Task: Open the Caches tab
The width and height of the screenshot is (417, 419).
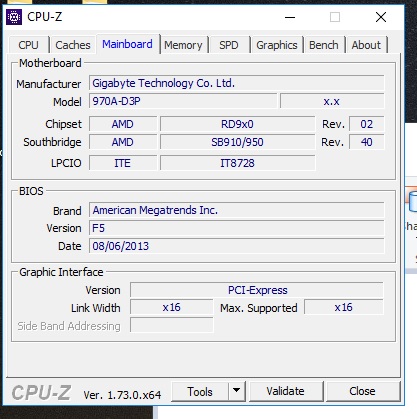Action: pyautogui.click(x=73, y=45)
